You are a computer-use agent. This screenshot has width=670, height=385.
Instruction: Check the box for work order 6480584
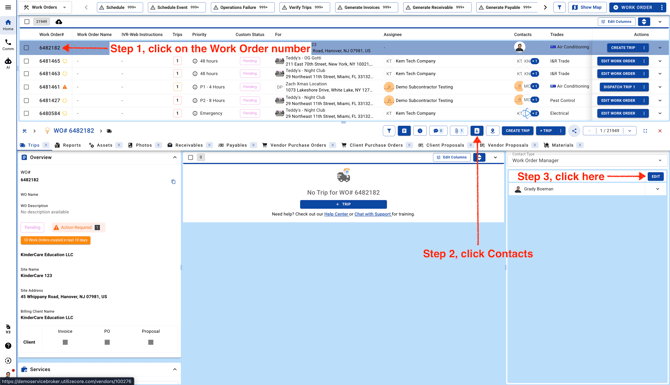pyautogui.click(x=26, y=113)
